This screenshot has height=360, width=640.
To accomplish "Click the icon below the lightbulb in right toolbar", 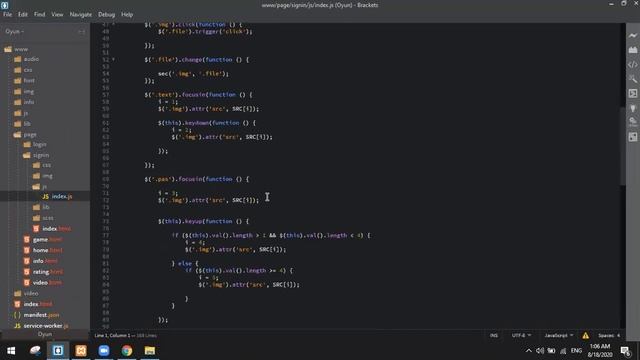I will click(633, 122).
